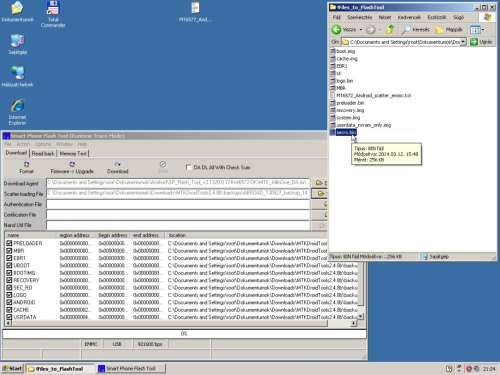Open the Vissza back history dropdown arrow

pyautogui.click(x=361, y=30)
